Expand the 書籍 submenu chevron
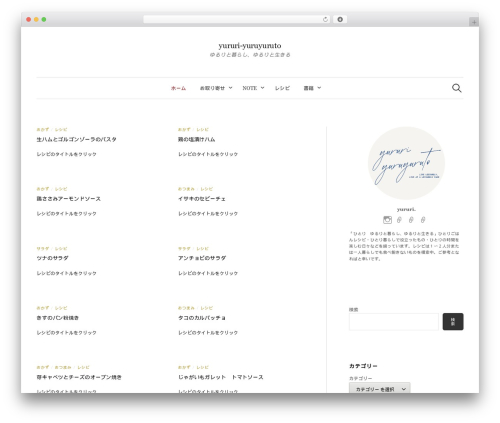500x423 pixels. click(319, 88)
